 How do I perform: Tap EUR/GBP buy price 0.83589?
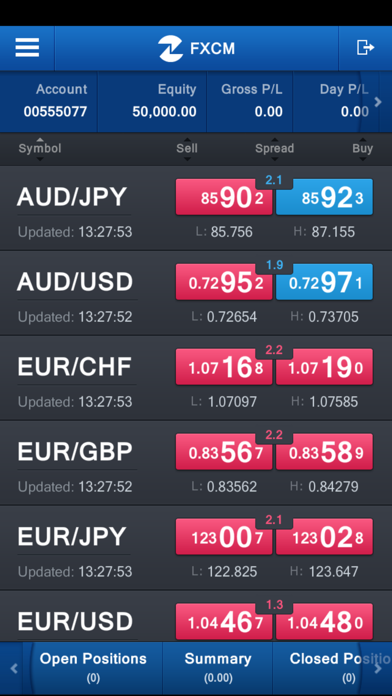(324, 451)
